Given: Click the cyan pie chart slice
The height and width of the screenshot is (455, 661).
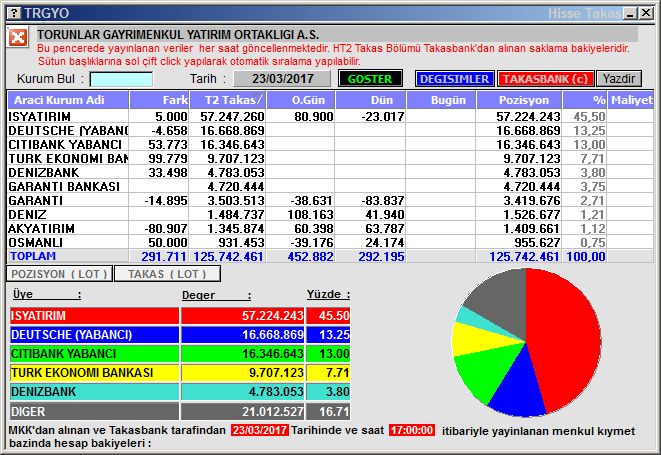Looking at the screenshot, I should pos(472,317).
